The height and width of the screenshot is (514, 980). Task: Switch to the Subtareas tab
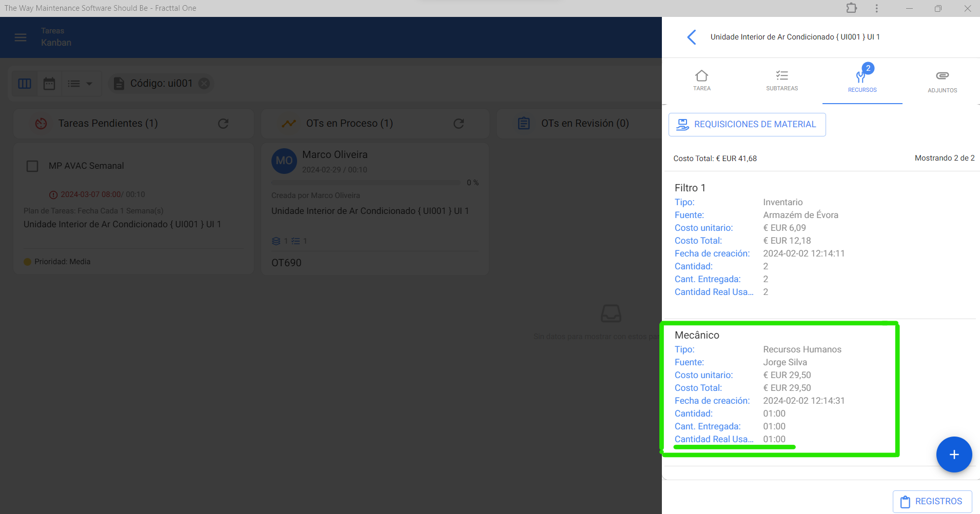click(782, 81)
